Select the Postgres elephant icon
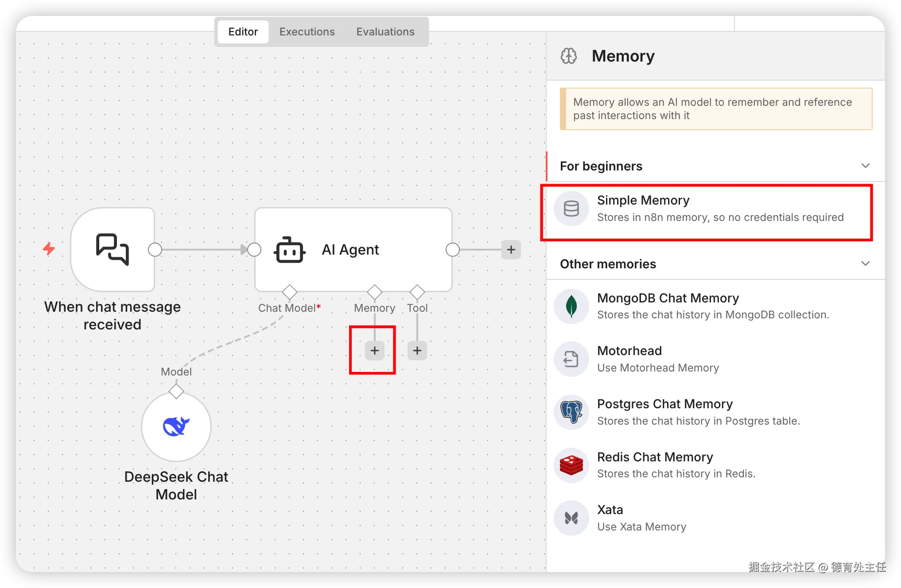The height and width of the screenshot is (588, 901). 571,412
